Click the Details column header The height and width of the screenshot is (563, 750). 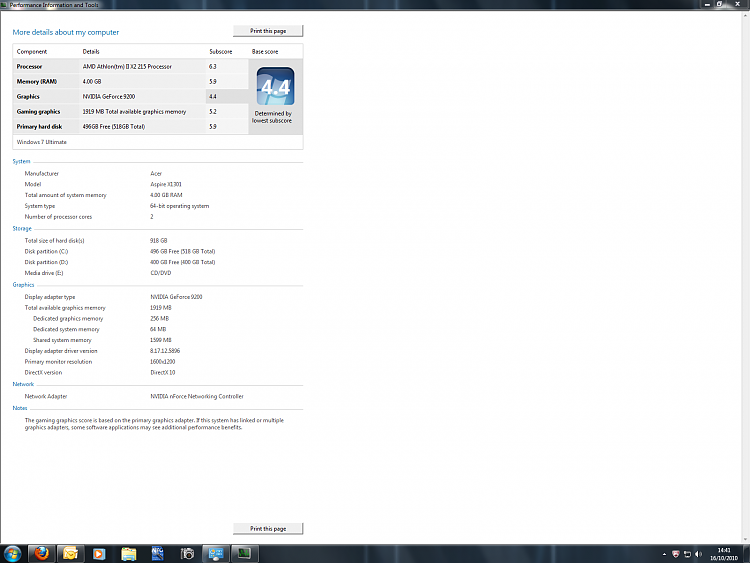(x=91, y=52)
